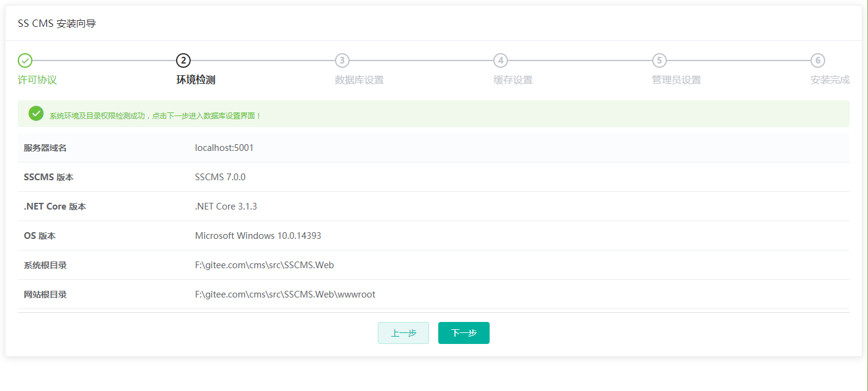Image resolution: width=868 pixels, height=391 pixels.
Task: Click the OS 版本 label
Action: (x=40, y=236)
